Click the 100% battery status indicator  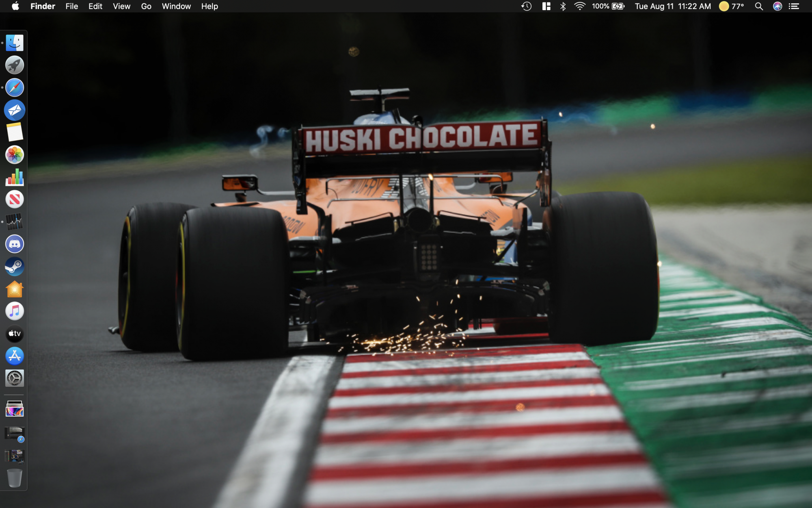click(x=608, y=6)
